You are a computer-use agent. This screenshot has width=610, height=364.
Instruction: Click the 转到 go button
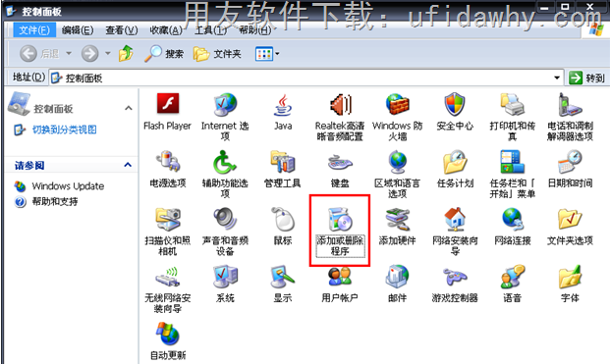(x=586, y=78)
